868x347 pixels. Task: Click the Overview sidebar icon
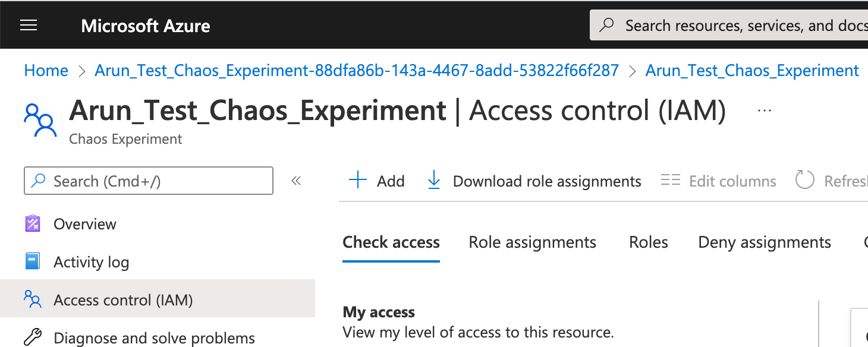click(x=33, y=224)
